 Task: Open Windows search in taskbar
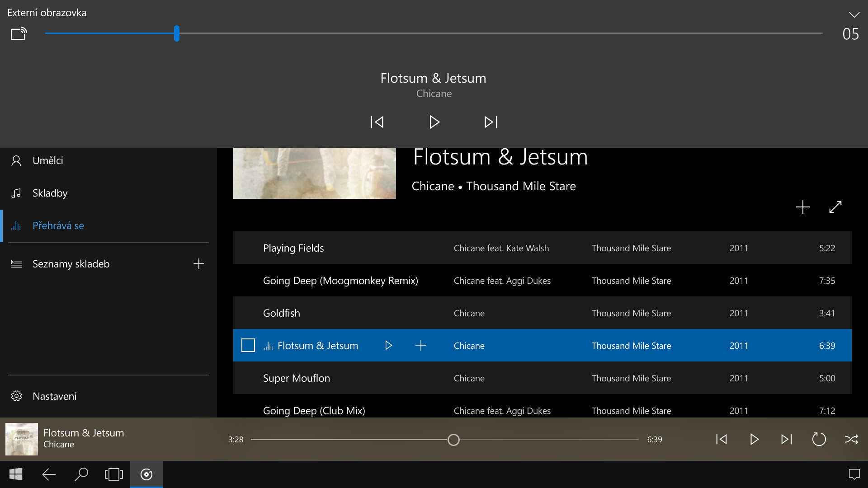[x=81, y=474]
